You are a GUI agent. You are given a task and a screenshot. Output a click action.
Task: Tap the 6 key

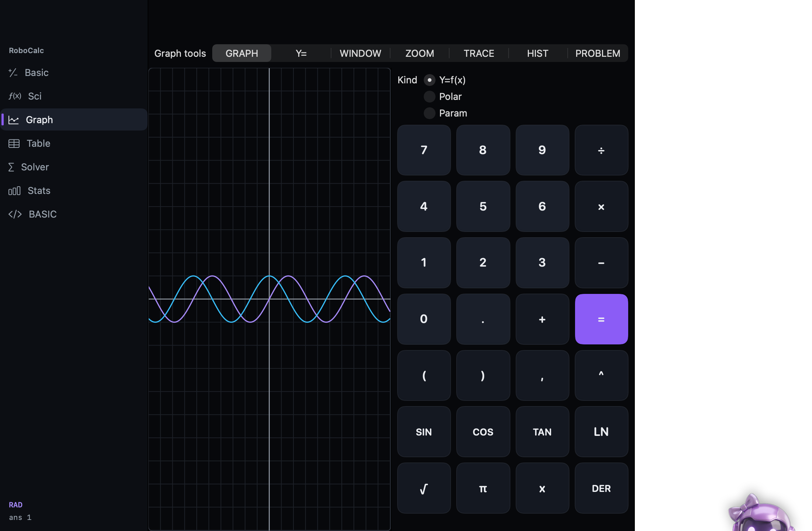(x=542, y=206)
